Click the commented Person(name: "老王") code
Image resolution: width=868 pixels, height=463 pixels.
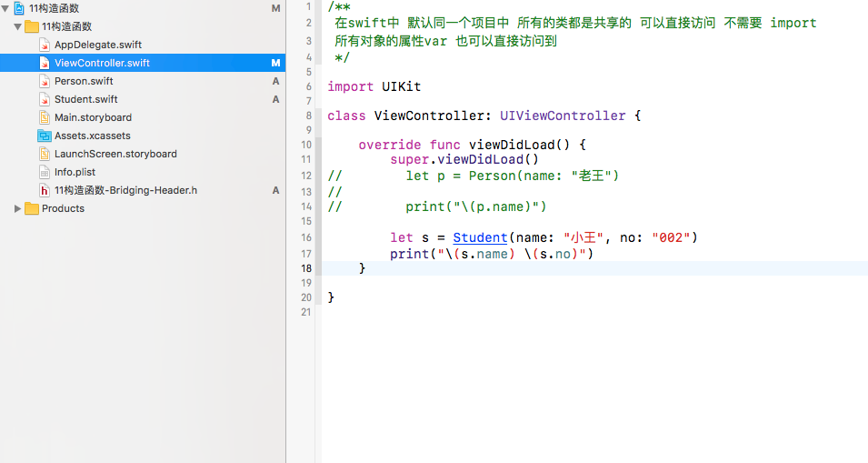[x=544, y=176]
